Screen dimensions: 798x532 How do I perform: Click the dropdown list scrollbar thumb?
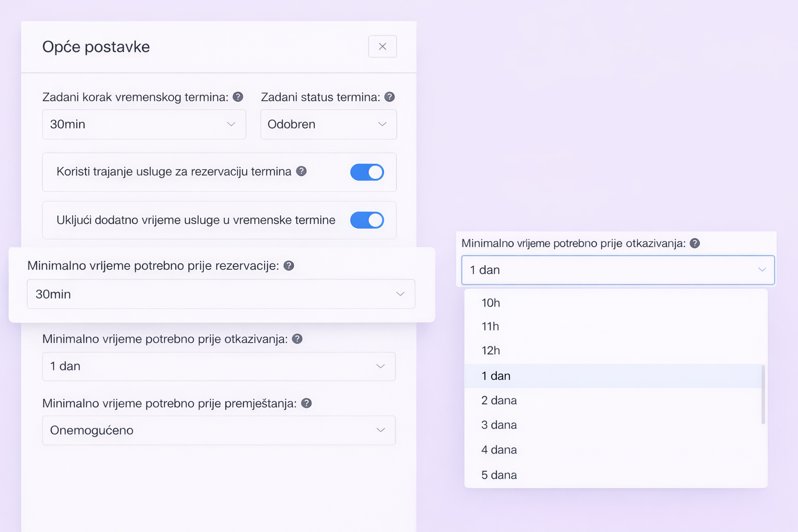click(x=763, y=394)
